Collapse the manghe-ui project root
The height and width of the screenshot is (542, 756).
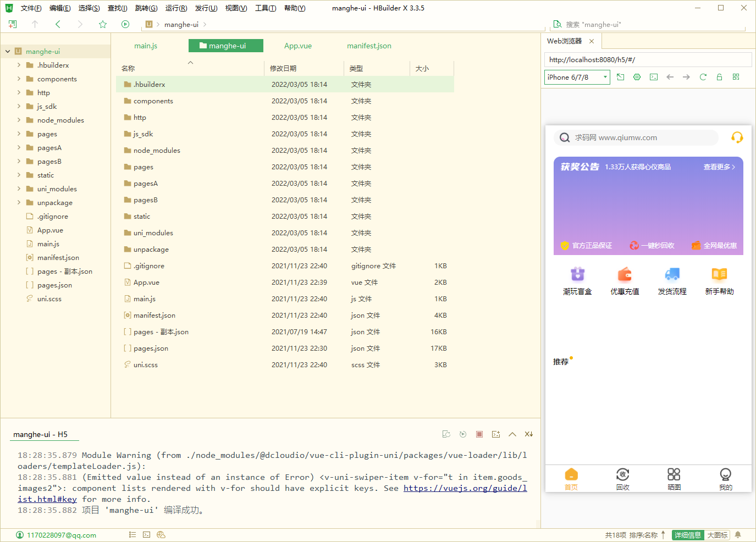[8, 51]
